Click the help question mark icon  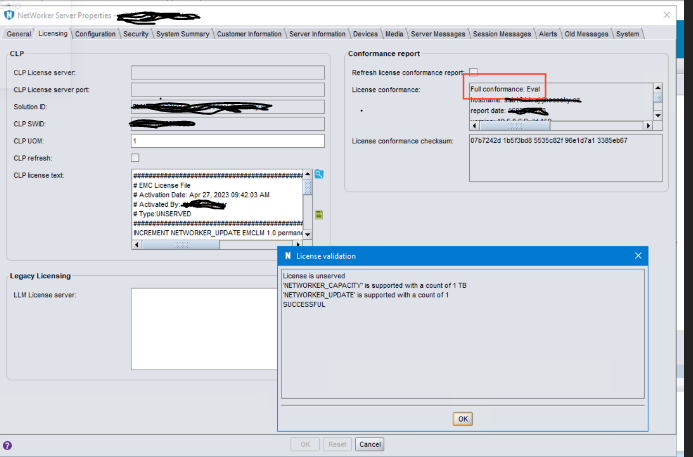tap(7, 446)
